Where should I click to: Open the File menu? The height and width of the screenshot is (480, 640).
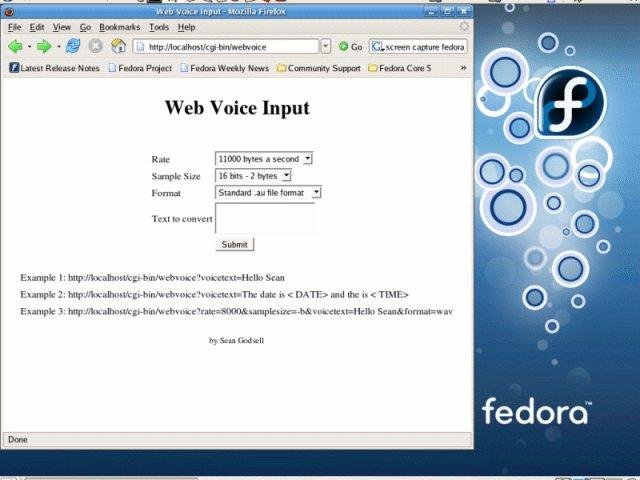(14, 27)
